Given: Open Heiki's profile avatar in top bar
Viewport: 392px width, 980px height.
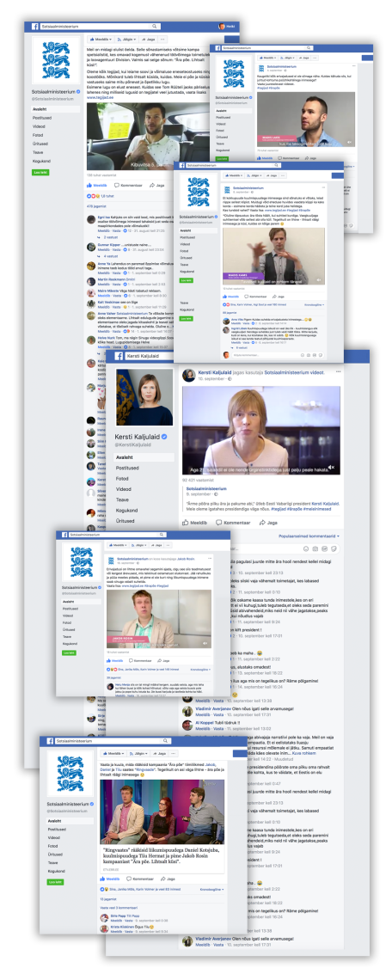Looking at the screenshot, I should point(221,27).
